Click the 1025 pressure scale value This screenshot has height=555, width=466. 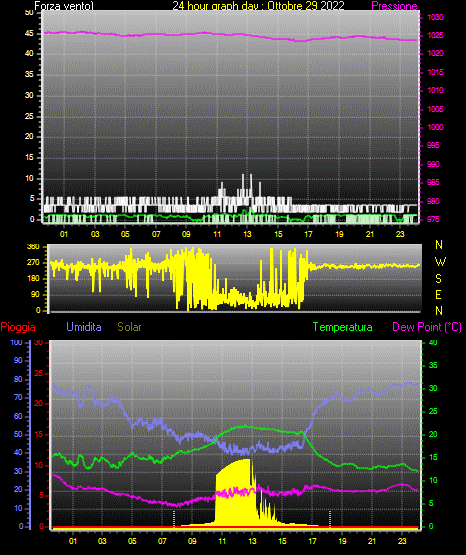click(x=435, y=35)
